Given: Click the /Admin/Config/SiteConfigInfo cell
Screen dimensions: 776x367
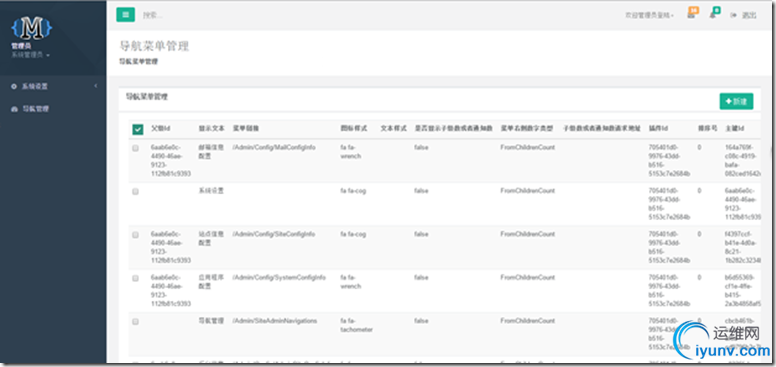Looking at the screenshot, I should [273, 234].
